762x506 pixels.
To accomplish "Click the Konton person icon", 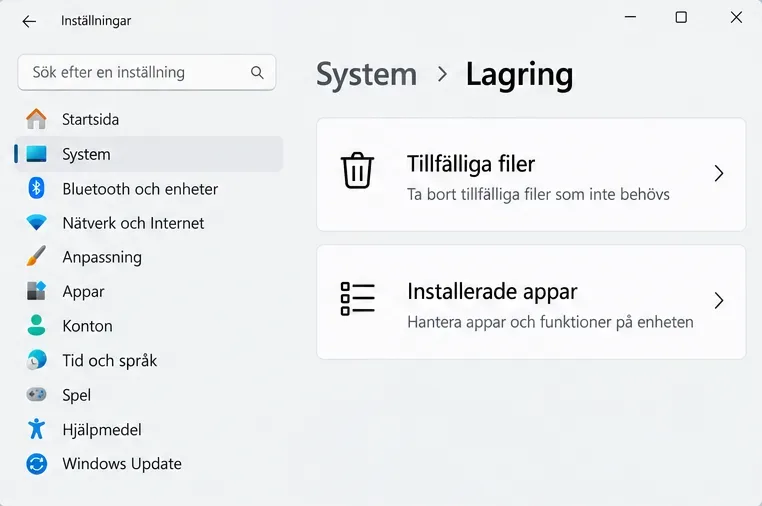I will click(x=36, y=325).
